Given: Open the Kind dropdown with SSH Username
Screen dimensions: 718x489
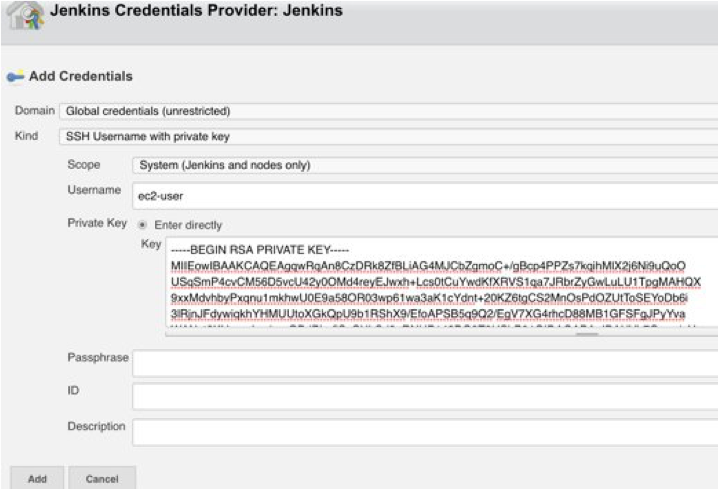Looking at the screenshot, I should tap(388, 136).
